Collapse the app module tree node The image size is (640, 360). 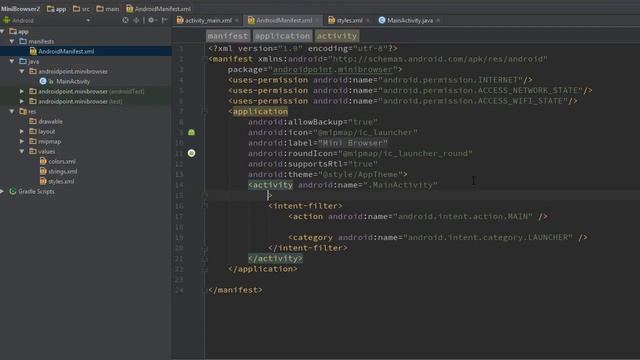[x=2, y=31]
